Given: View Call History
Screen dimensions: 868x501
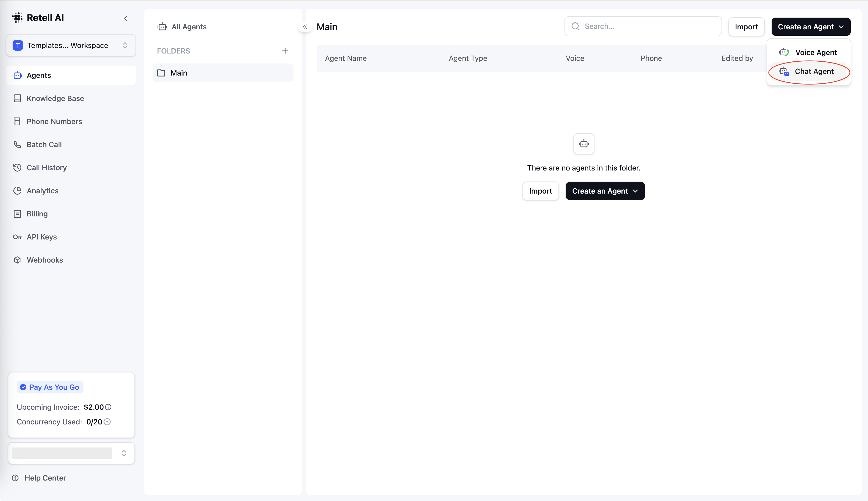Looking at the screenshot, I should click(x=71, y=168).
